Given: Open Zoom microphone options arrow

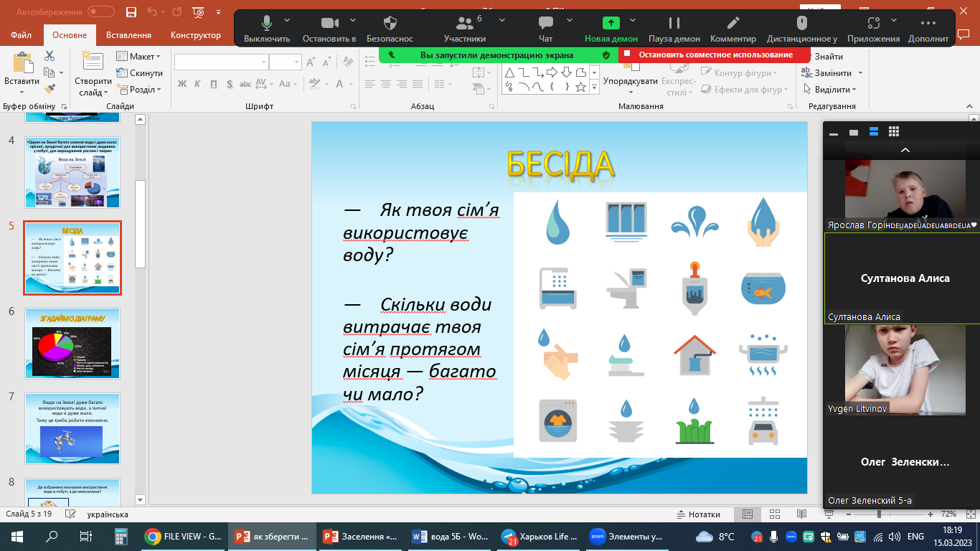Looking at the screenshot, I should coord(288,20).
